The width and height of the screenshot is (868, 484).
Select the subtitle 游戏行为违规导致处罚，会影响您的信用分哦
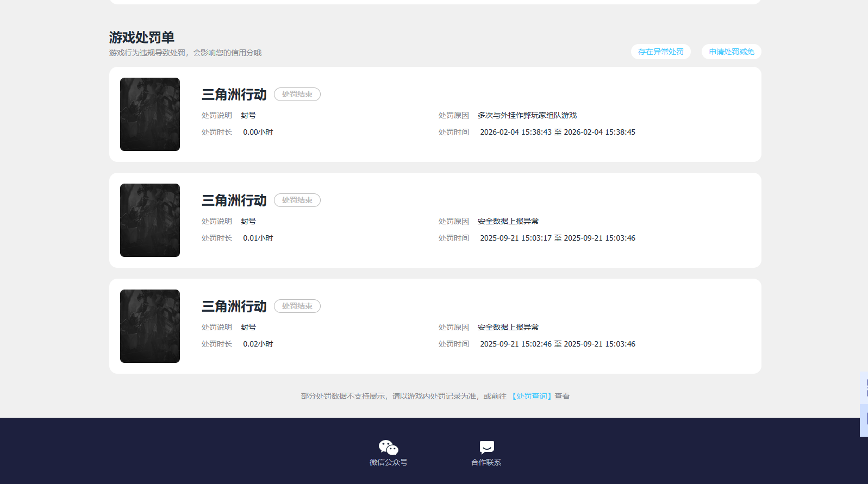click(x=185, y=53)
